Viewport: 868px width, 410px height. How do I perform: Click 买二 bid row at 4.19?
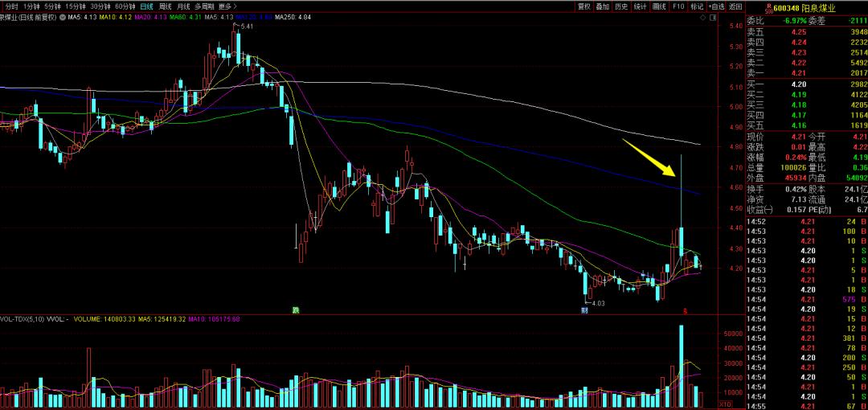click(807, 95)
